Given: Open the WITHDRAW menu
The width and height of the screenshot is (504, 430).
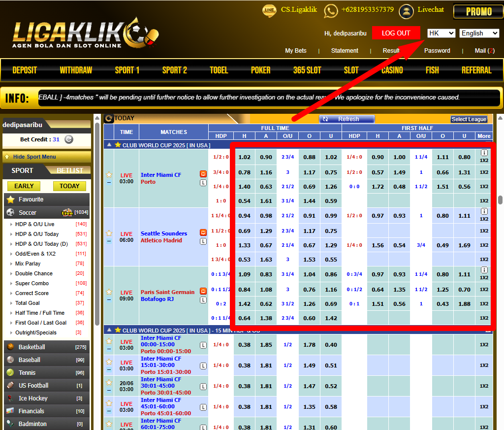Looking at the screenshot, I should 76,70.
